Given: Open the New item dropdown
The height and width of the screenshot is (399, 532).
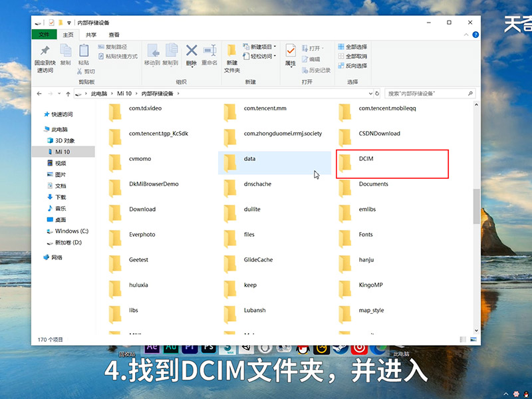Looking at the screenshot, I should pos(259,47).
